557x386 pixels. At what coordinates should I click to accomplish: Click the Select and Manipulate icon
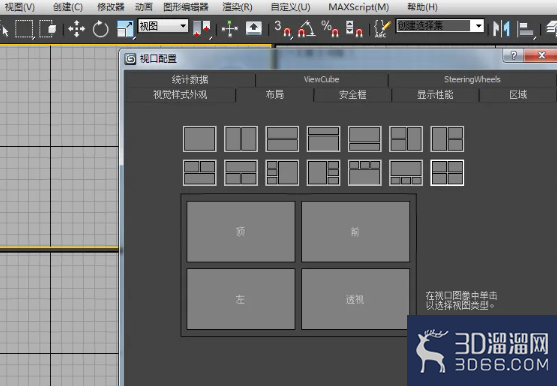pos(230,29)
